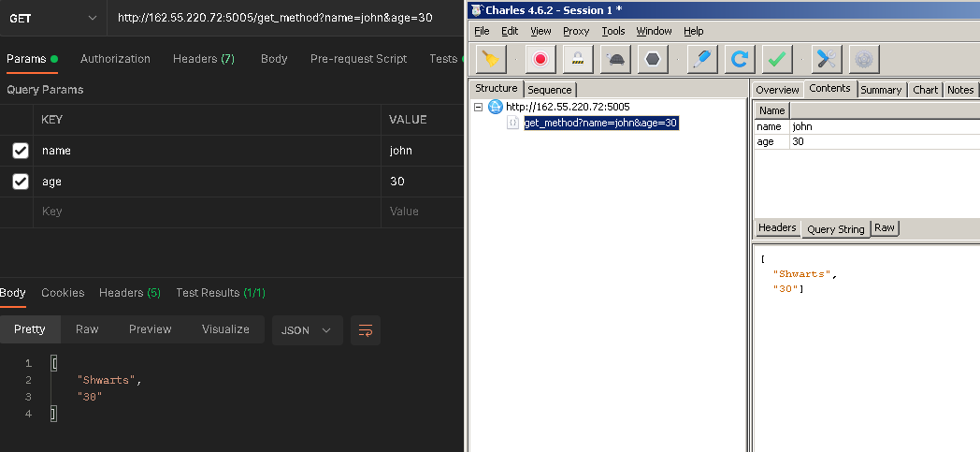Viewport: 980px width, 452px height.
Task: Click the Postman request URL field
Action: pos(285,18)
